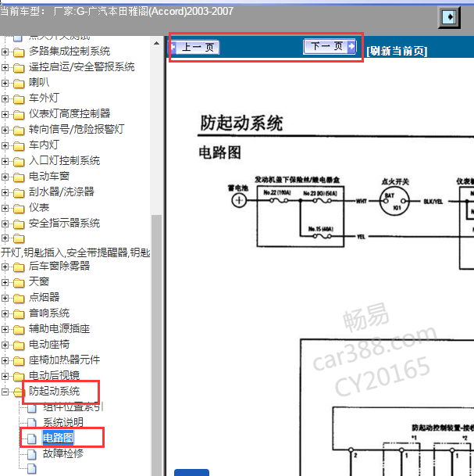Open the 故障检修 tree page
This screenshot has height=476, width=474.
(x=63, y=453)
